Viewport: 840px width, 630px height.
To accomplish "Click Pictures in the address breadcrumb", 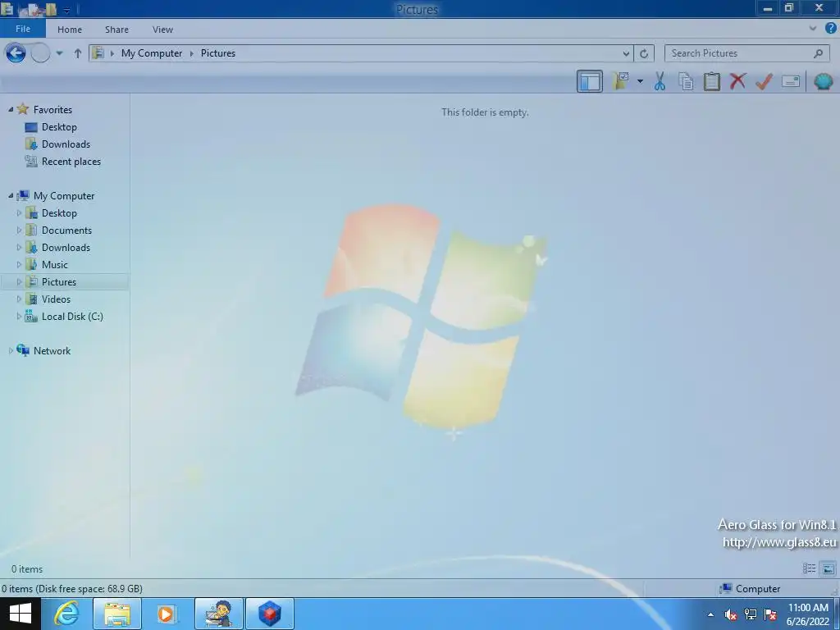I will coord(218,53).
